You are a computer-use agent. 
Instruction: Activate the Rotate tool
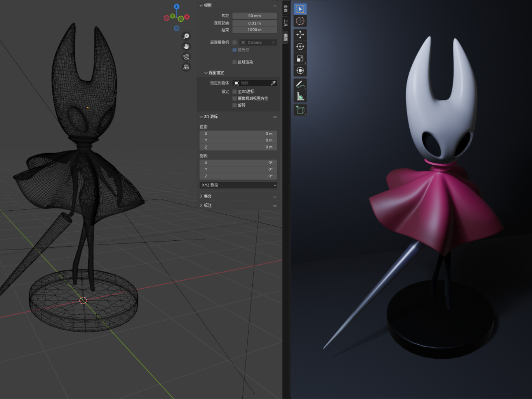[x=300, y=47]
